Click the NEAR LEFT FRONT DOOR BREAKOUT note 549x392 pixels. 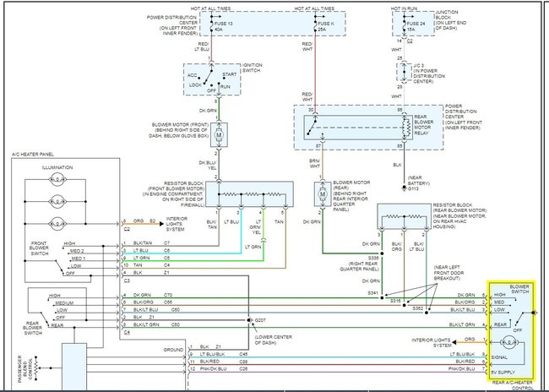click(448, 273)
